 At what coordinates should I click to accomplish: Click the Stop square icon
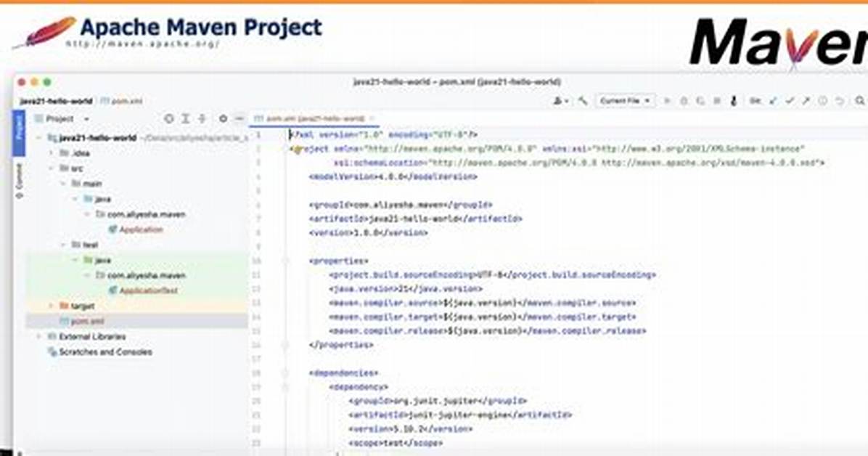(x=717, y=101)
